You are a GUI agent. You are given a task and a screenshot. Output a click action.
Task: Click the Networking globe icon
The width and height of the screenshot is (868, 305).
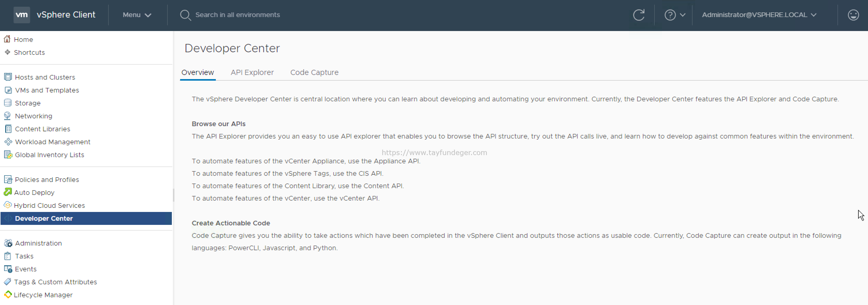8,116
